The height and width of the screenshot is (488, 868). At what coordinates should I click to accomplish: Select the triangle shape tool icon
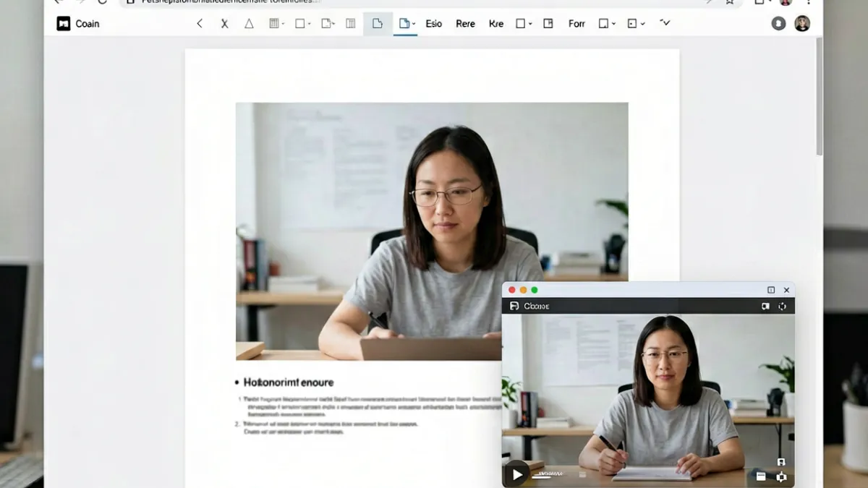coord(249,24)
